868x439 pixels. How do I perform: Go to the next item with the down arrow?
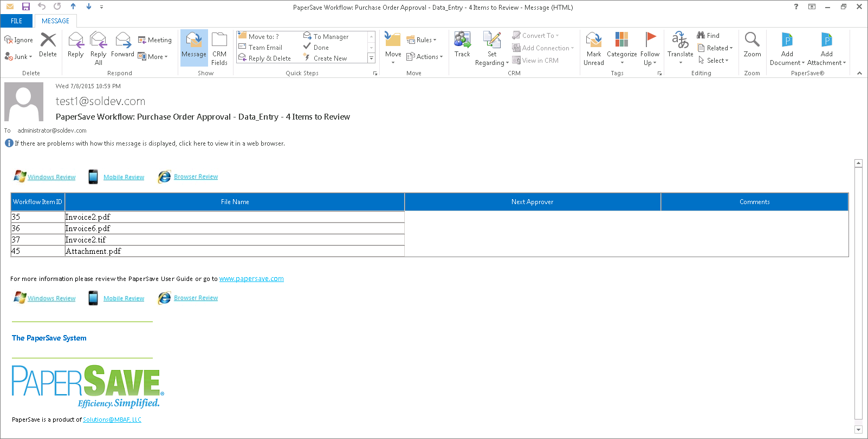tap(89, 6)
